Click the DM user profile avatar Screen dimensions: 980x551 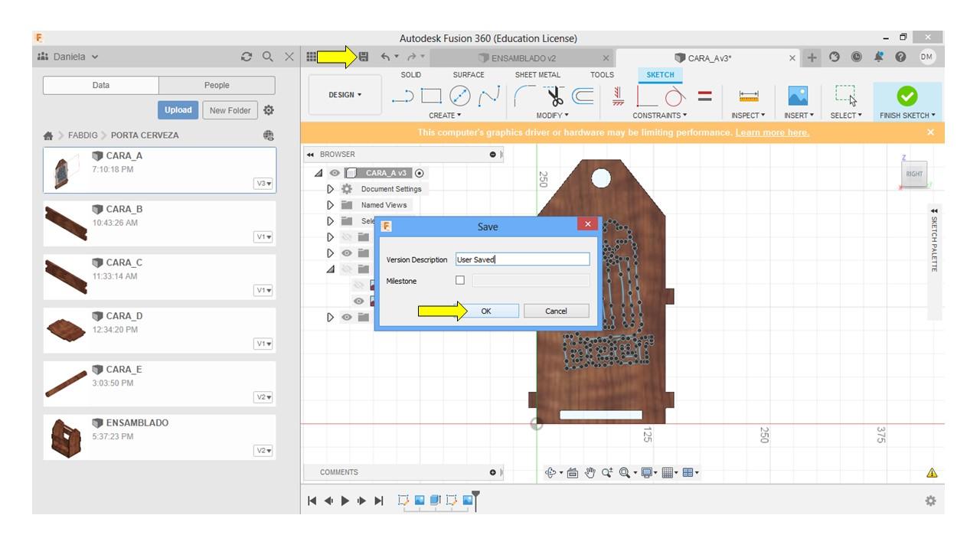[x=927, y=57]
